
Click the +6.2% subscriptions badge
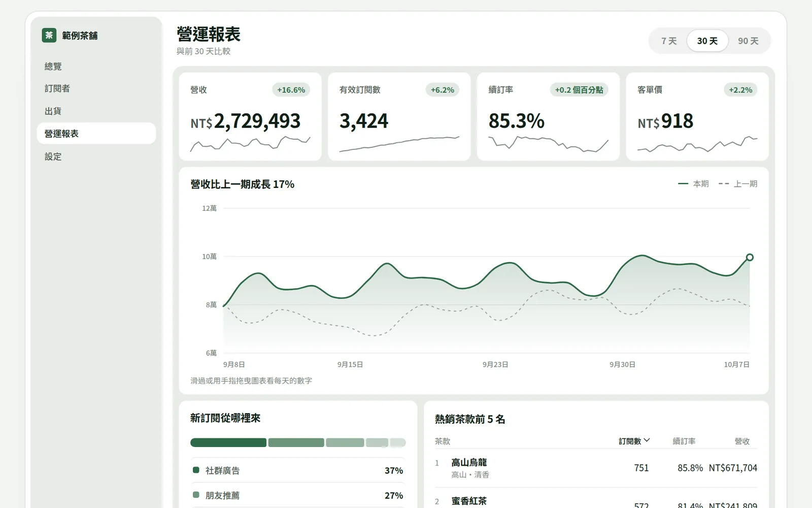point(443,90)
